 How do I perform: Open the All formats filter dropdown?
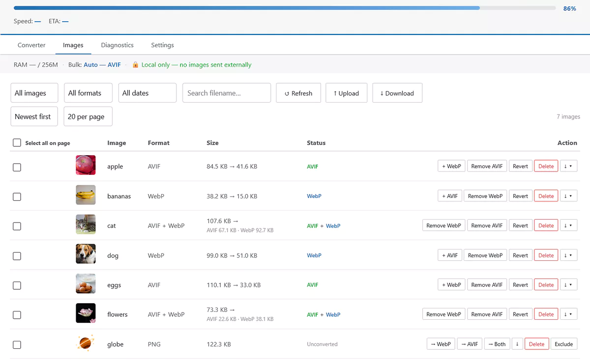tap(88, 93)
